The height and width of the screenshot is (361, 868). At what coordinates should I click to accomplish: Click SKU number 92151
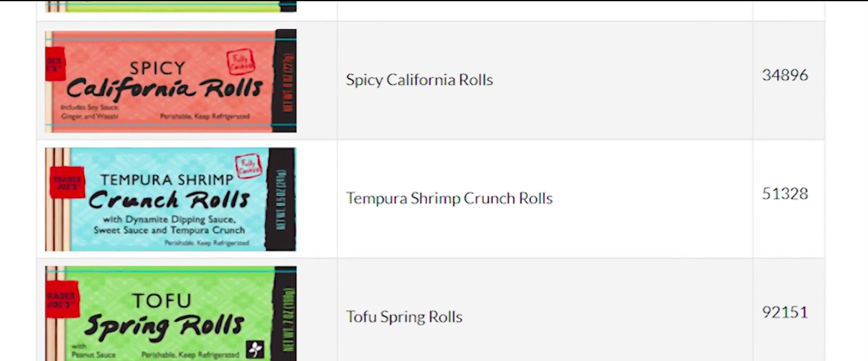click(x=785, y=312)
